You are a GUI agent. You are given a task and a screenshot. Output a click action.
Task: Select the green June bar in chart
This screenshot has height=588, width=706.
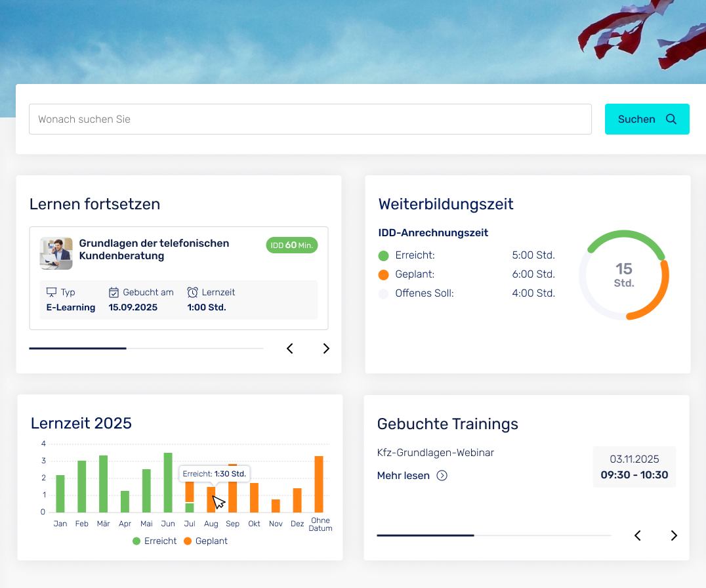(168, 482)
